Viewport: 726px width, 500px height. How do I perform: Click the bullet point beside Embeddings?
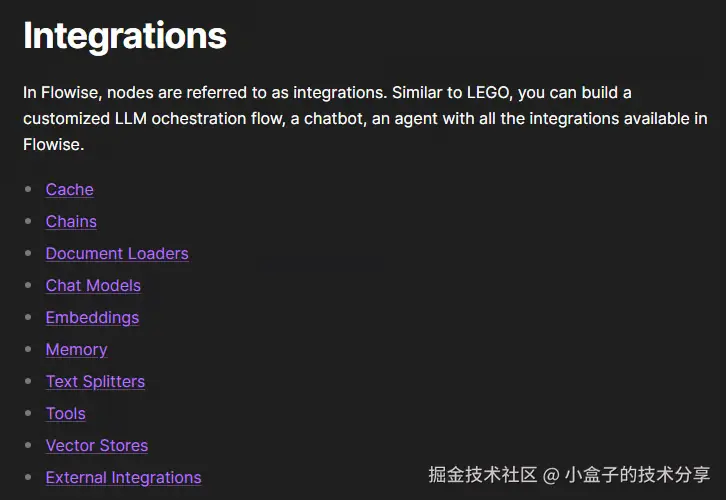[x=29, y=317]
